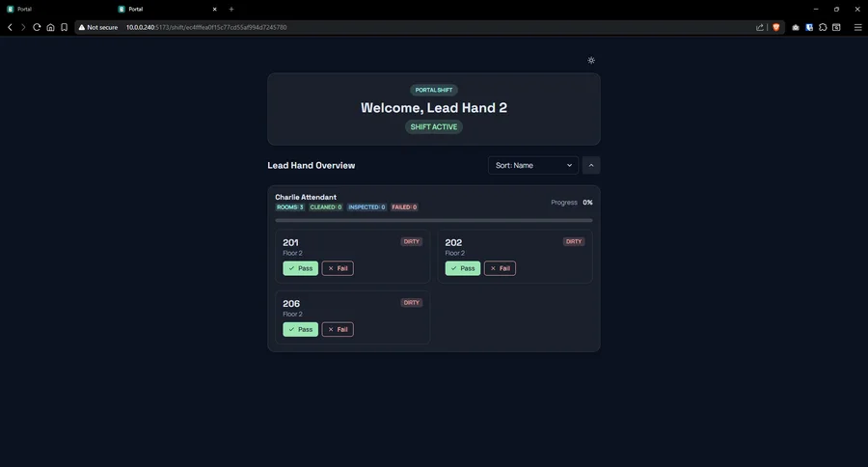Click the CLEANED: 0 badge
Image resolution: width=868 pixels, height=467 pixels.
tap(326, 207)
